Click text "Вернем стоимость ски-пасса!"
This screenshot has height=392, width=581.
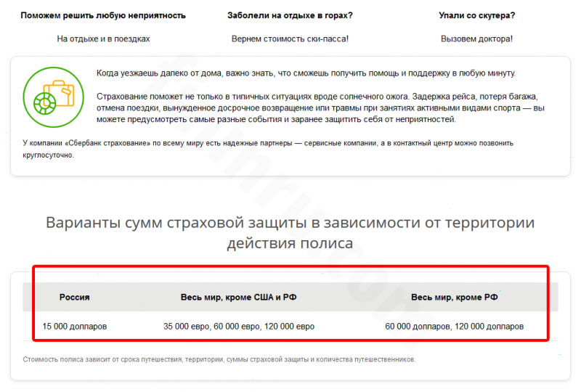pos(290,39)
